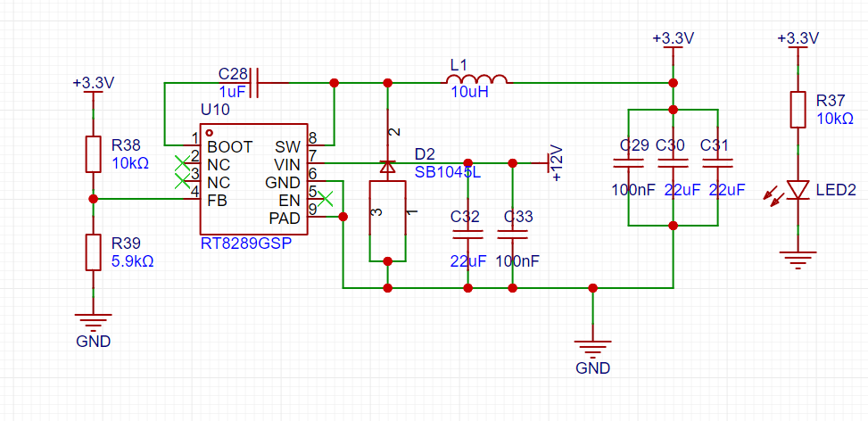Select the ground symbol below LED2
This screenshot has width=868, height=421.
798,260
